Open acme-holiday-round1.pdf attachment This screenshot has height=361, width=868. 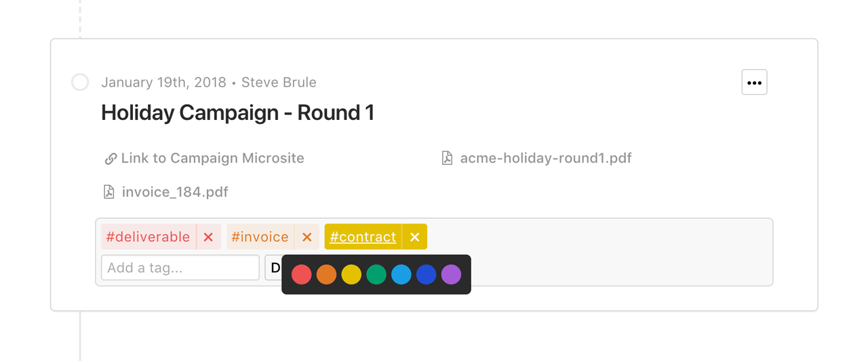(546, 158)
